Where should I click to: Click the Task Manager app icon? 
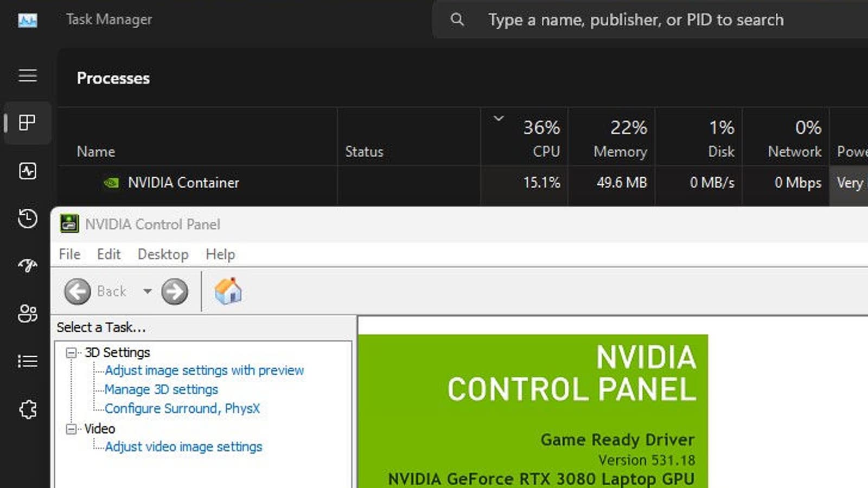(28, 20)
